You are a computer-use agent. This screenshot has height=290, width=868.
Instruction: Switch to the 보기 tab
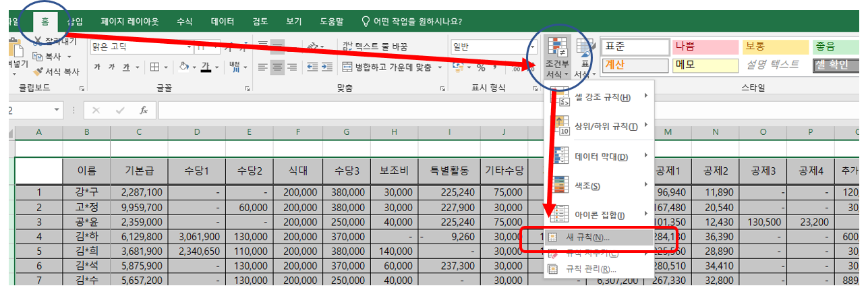[293, 21]
